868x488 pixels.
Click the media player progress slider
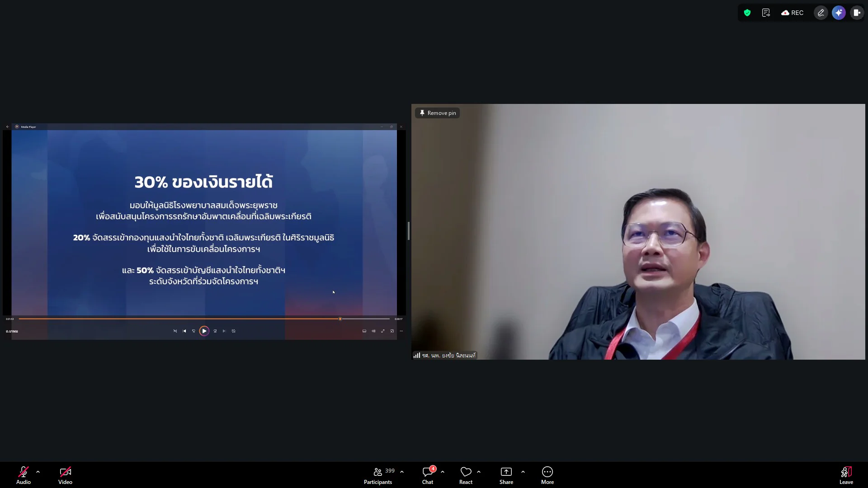coord(204,319)
